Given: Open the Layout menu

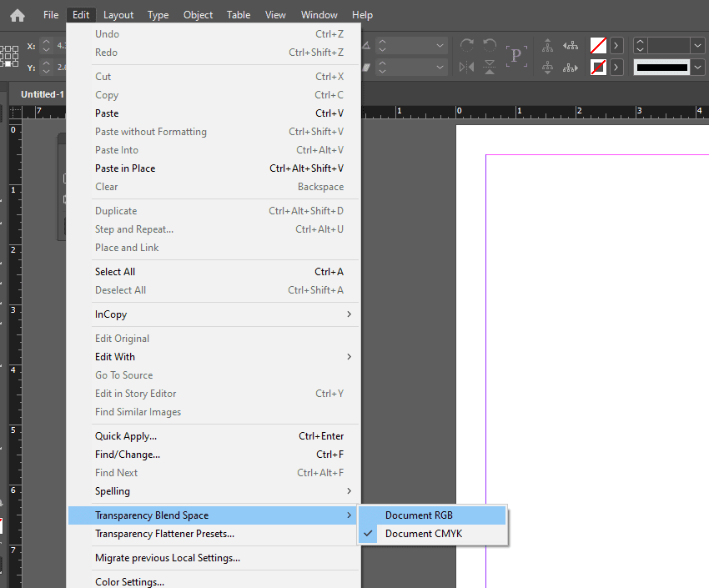Looking at the screenshot, I should (x=118, y=15).
